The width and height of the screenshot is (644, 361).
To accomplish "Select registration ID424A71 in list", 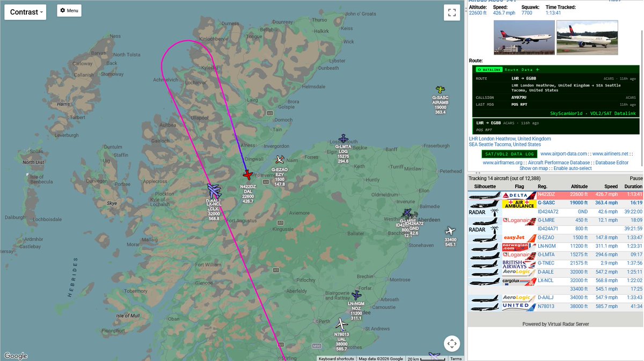I will pyautogui.click(x=548, y=229).
